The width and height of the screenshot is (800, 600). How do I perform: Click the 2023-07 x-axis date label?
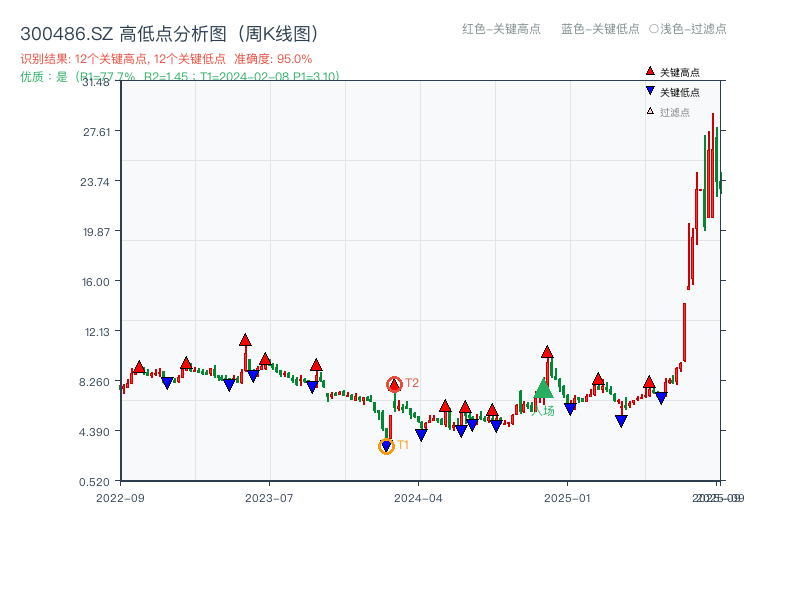(269, 498)
